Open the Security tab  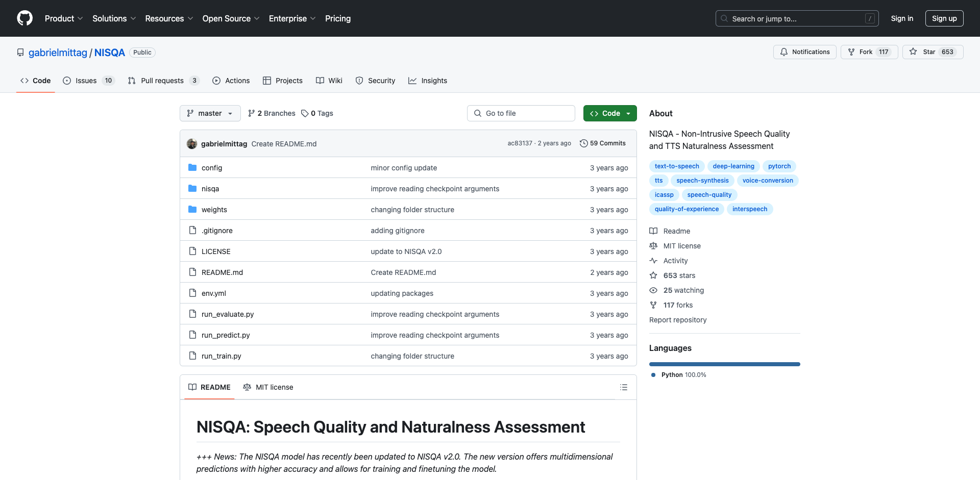pyautogui.click(x=375, y=81)
